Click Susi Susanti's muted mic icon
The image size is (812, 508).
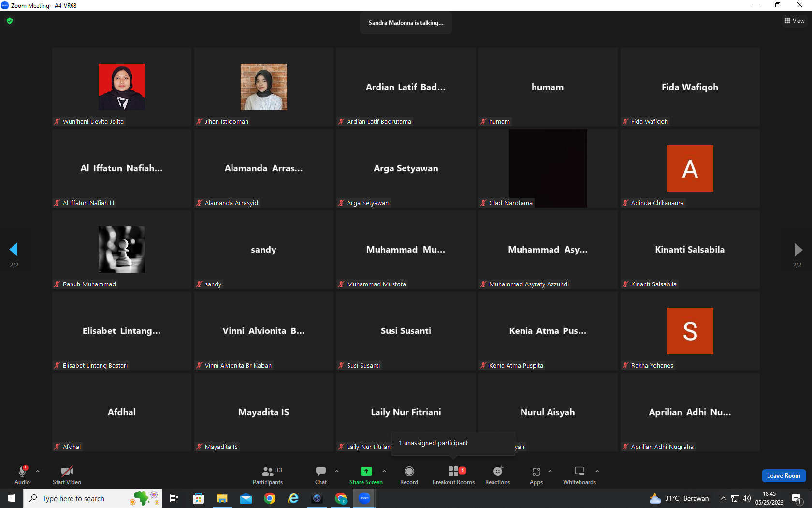point(341,365)
